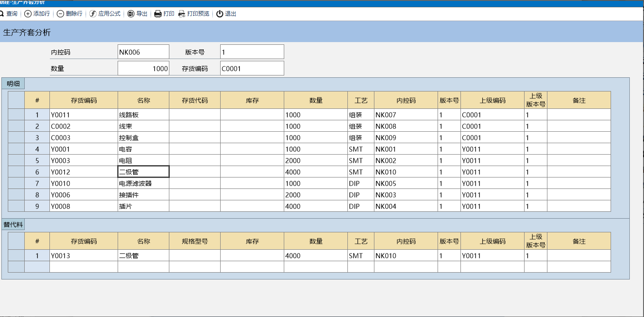Click the 退出 power icon
This screenshot has width=644, height=317.
point(220,14)
